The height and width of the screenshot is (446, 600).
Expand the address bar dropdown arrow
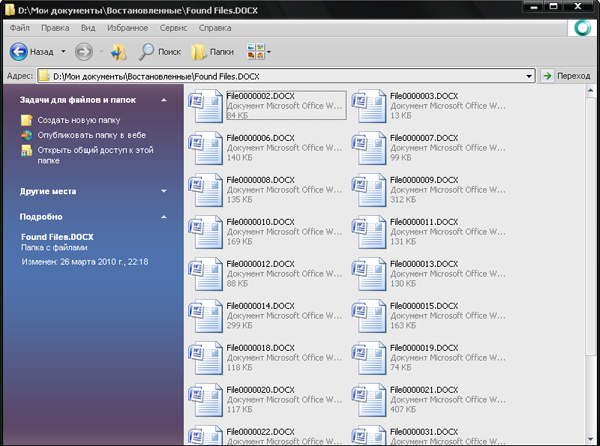coord(529,76)
